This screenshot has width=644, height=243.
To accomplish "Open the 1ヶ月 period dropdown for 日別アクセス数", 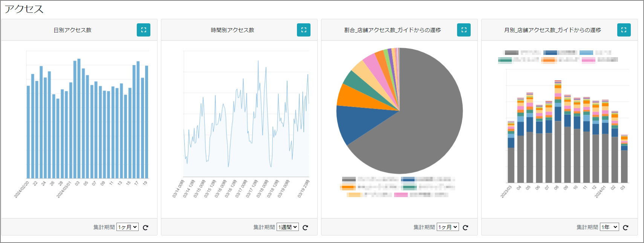I will pyautogui.click(x=127, y=227).
